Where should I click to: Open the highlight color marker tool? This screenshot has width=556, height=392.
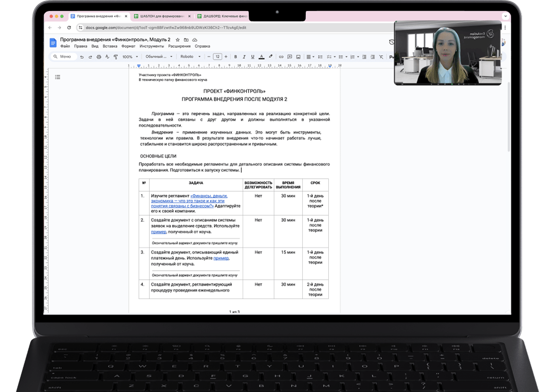click(271, 57)
